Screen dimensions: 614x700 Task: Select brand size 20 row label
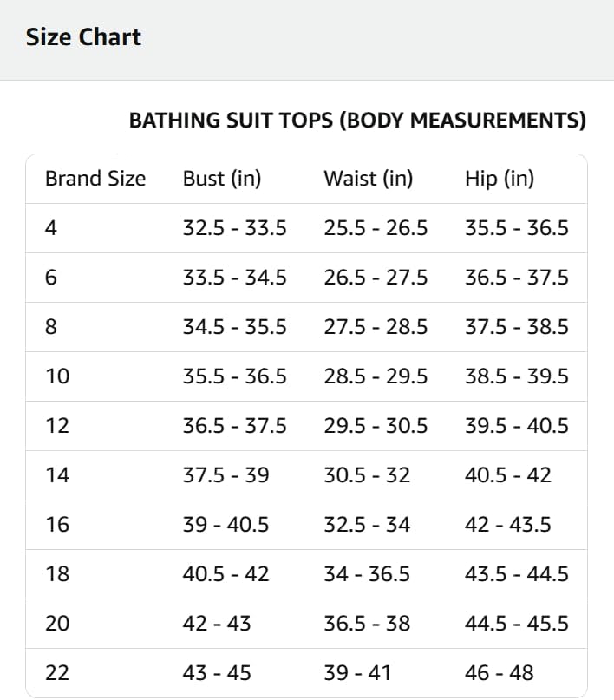point(57,624)
